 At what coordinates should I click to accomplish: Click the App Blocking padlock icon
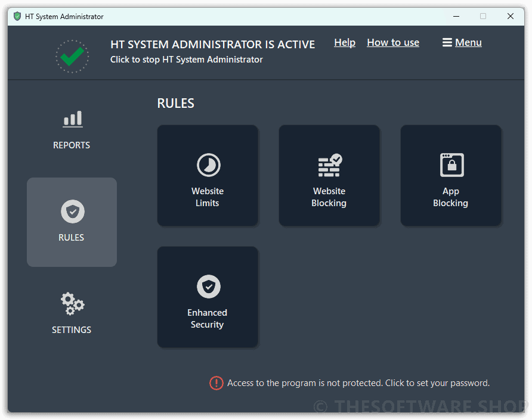click(x=451, y=165)
